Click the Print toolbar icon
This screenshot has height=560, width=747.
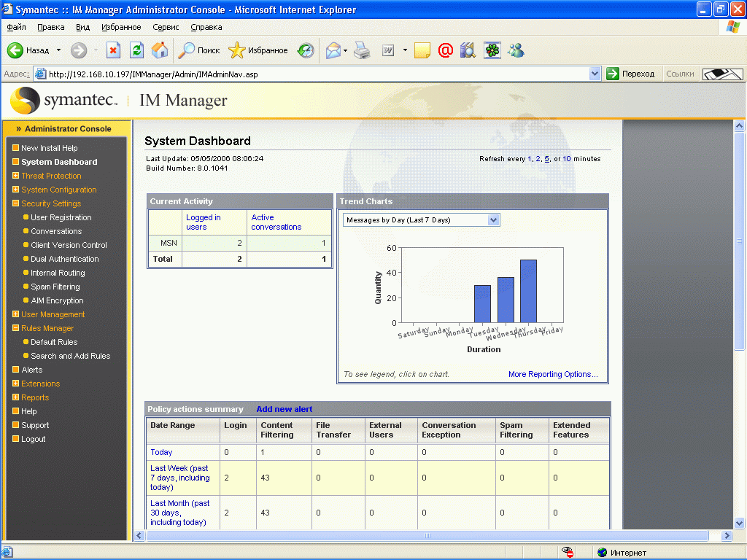[363, 50]
